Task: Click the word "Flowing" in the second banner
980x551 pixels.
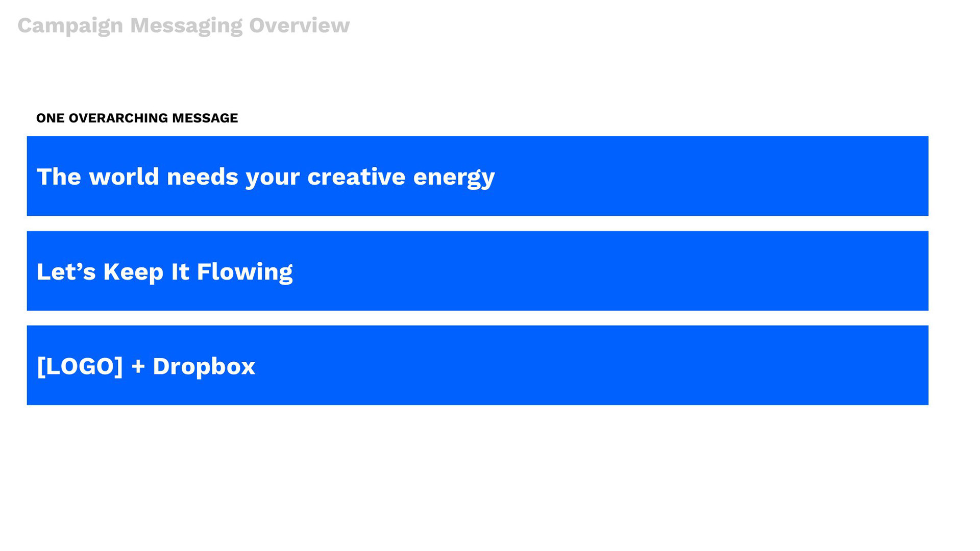Action: tap(244, 271)
